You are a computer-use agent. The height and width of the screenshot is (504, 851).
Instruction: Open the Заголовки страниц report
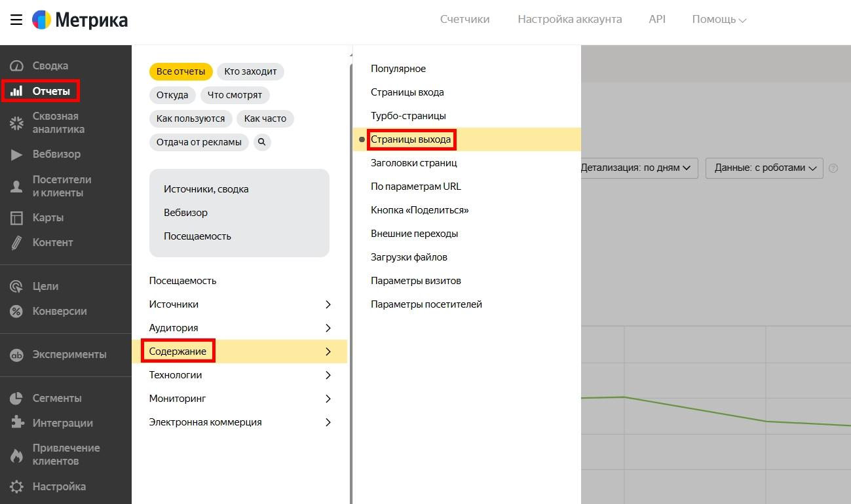tap(414, 163)
